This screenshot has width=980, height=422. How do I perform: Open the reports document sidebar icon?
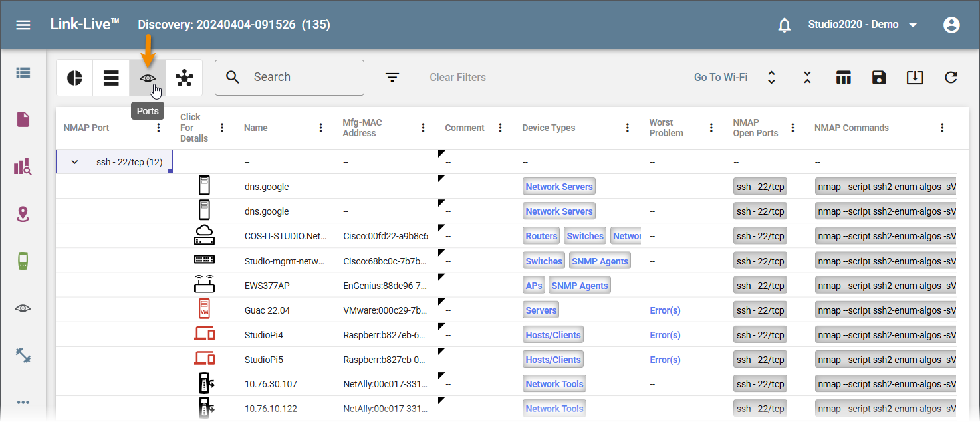click(23, 119)
